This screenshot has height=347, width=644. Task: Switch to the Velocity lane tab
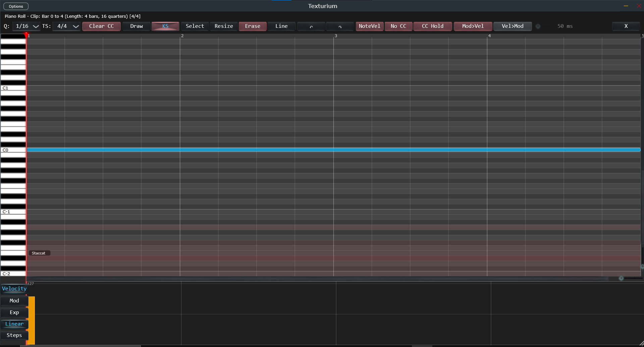[x=14, y=289]
